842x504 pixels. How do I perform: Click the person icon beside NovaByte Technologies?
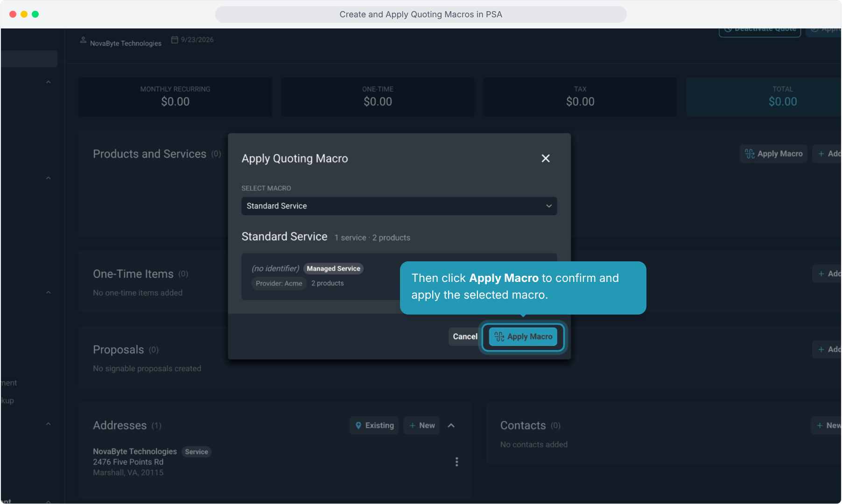(x=83, y=40)
